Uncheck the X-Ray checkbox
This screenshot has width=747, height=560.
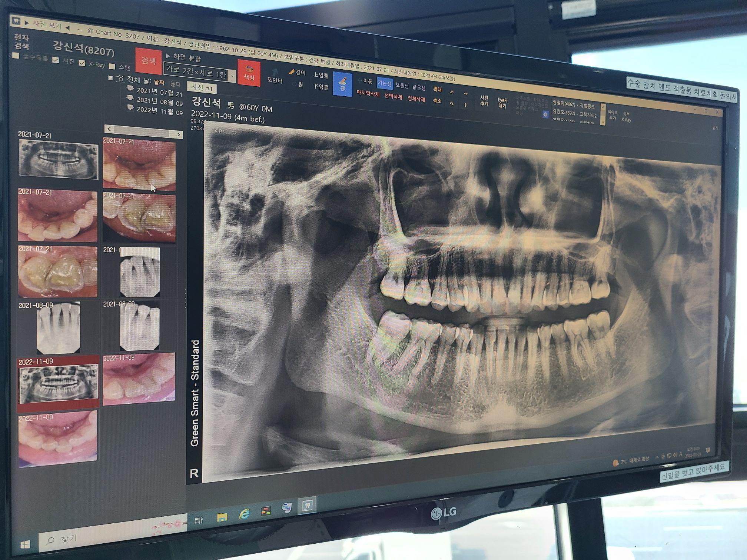(82, 63)
